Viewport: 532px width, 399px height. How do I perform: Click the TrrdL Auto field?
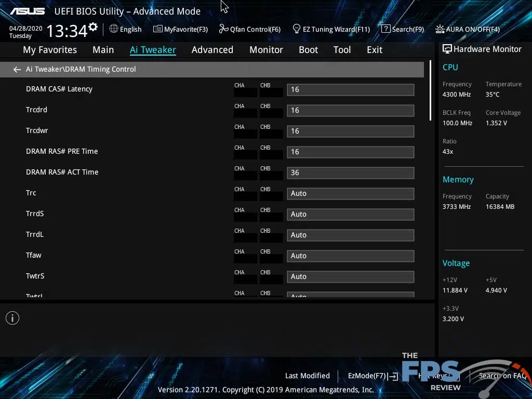tap(351, 235)
